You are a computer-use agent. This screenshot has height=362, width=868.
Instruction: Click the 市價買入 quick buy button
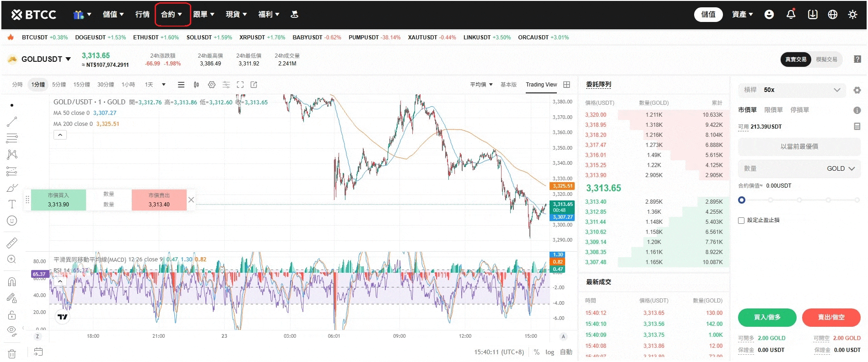point(58,200)
